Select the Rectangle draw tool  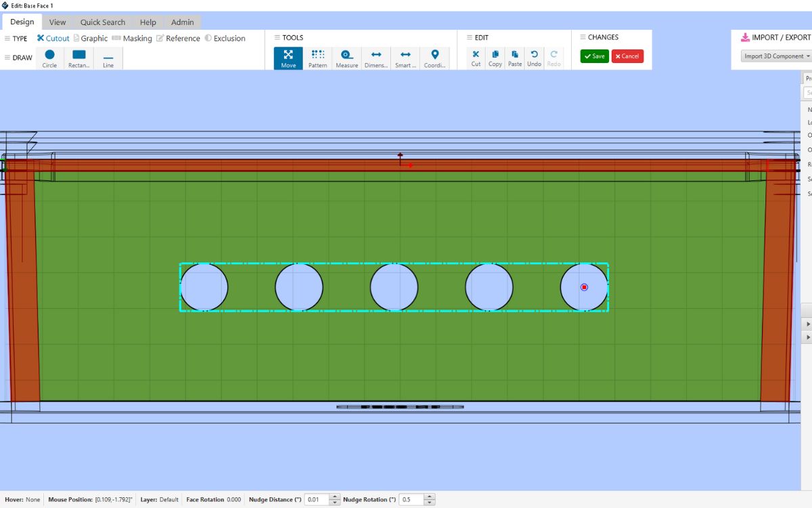click(79, 58)
